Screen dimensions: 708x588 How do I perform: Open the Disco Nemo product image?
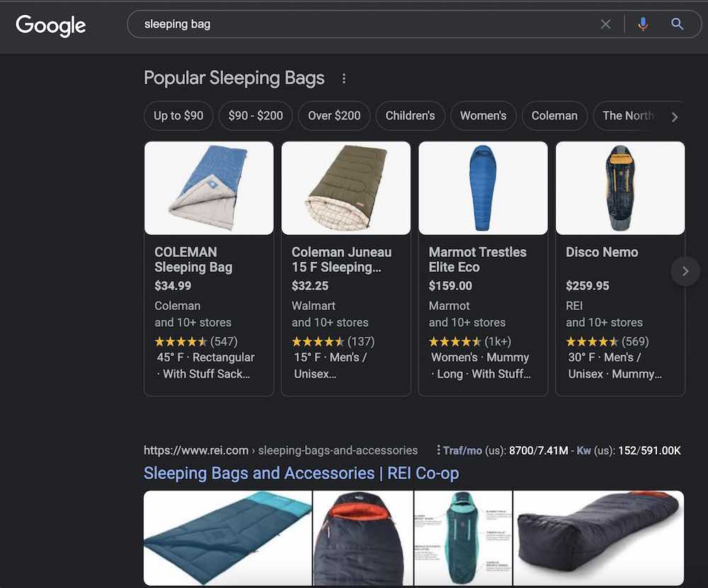619,188
